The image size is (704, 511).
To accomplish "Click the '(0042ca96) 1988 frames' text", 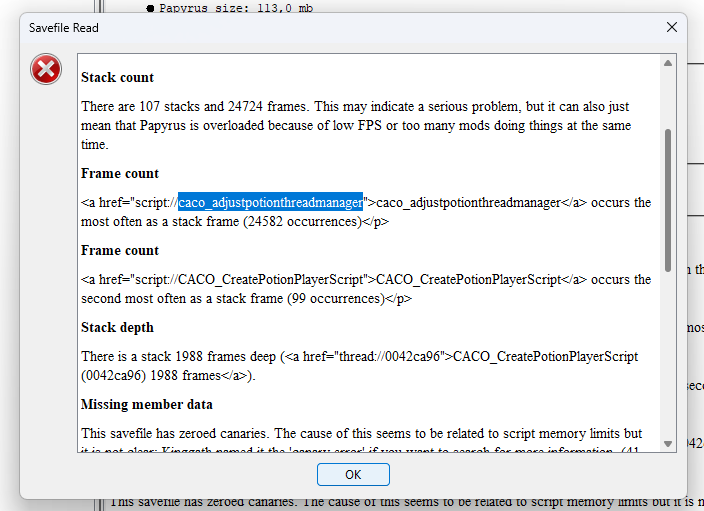I will (151, 375).
